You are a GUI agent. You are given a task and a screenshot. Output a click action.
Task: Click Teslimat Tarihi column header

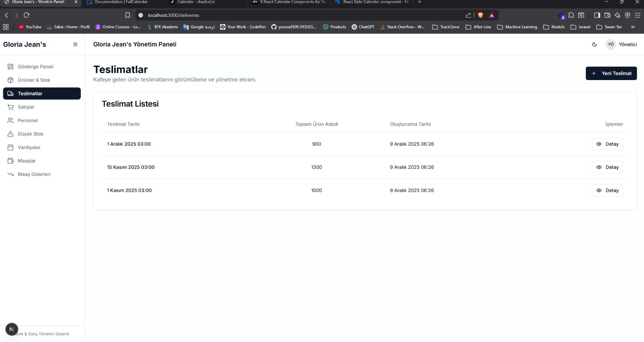tap(123, 124)
